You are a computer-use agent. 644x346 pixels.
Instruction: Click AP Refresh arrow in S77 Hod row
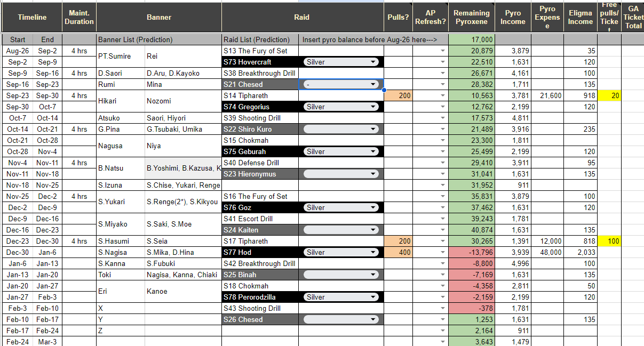point(442,252)
